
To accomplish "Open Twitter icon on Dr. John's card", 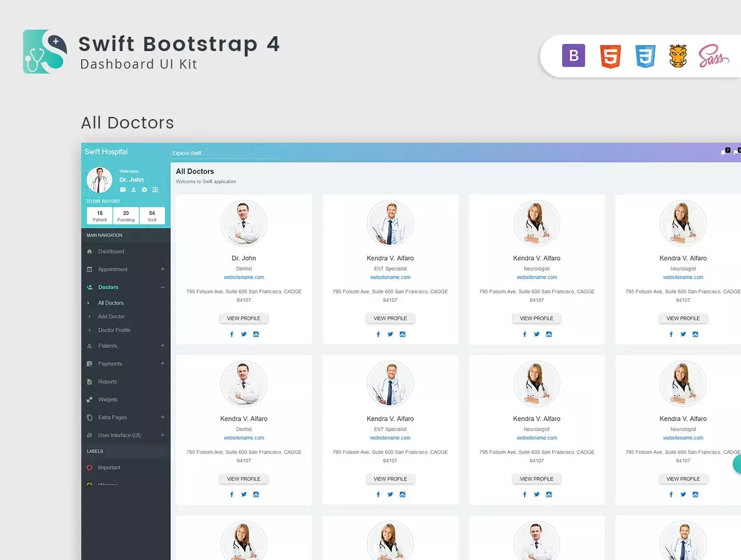I will point(244,334).
